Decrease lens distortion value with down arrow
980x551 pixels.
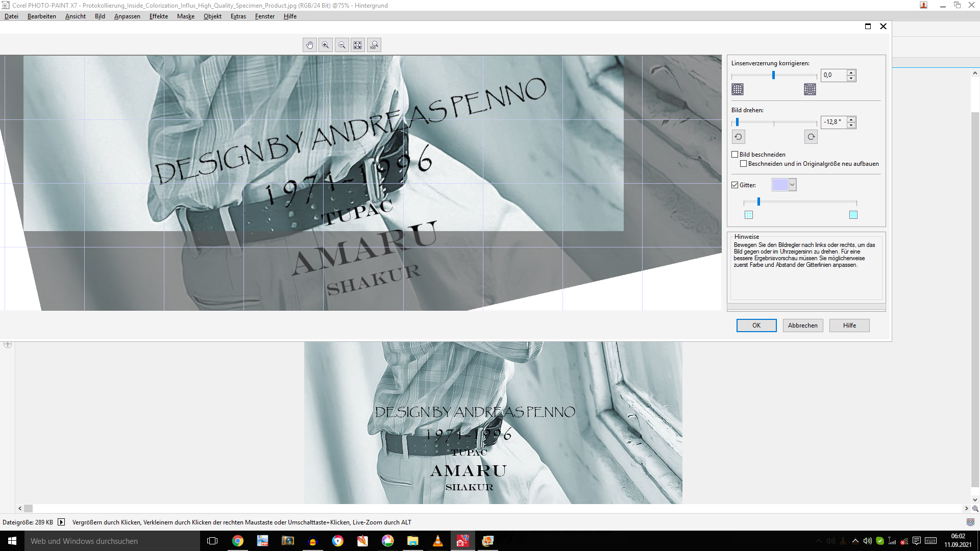click(x=851, y=79)
